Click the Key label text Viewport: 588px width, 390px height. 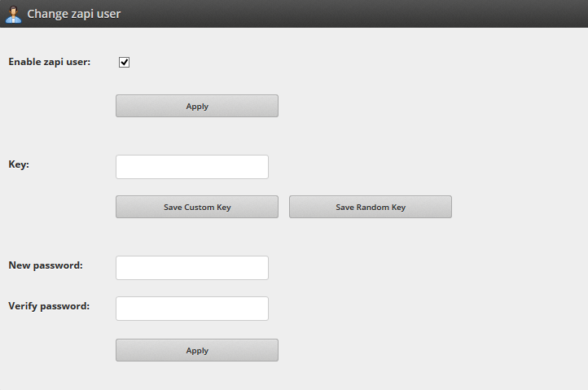pyautogui.click(x=19, y=164)
